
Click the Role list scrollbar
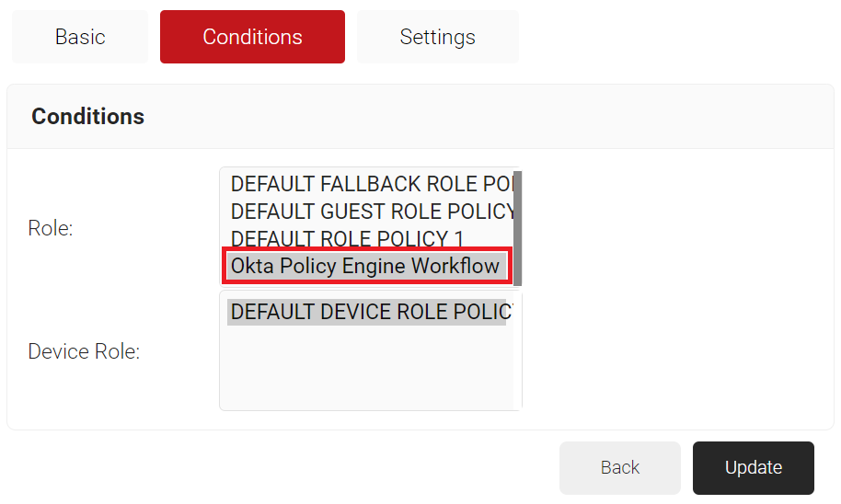click(x=517, y=226)
